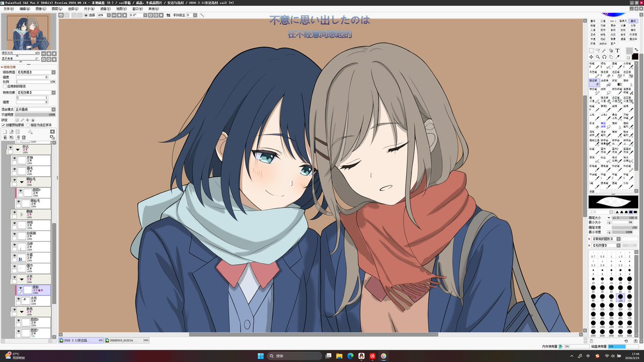Select the eyedropper color picker tool
This screenshot has width=644, height=362.
[617, 57]
